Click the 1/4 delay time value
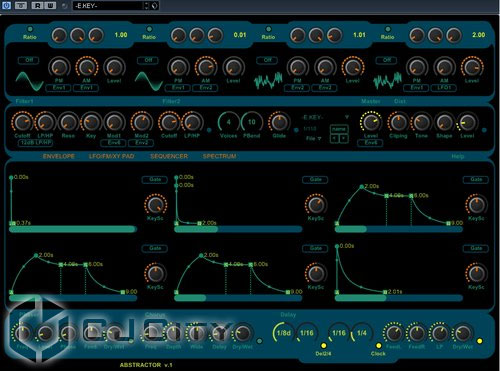The height and width of the screenshot is (371, 500). [362, 333]
